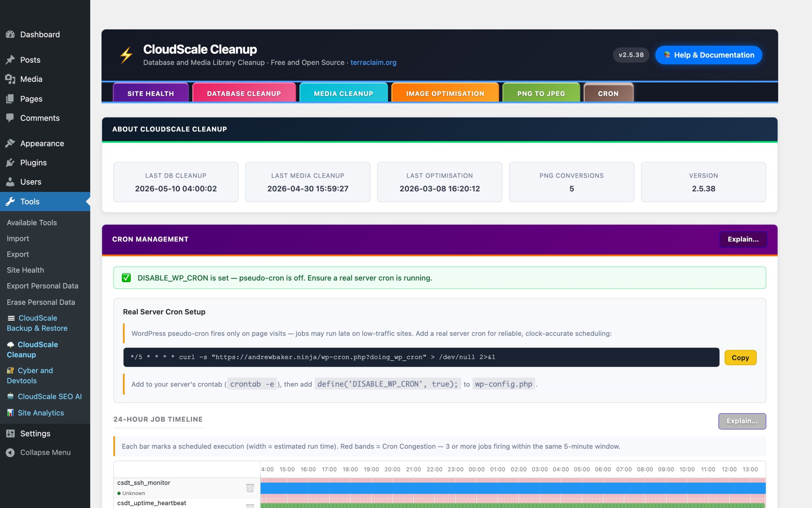Screen dimensions: 812x508
Task: Click the 00:00 timeline hour marker
Action: (x=476, y=469)
